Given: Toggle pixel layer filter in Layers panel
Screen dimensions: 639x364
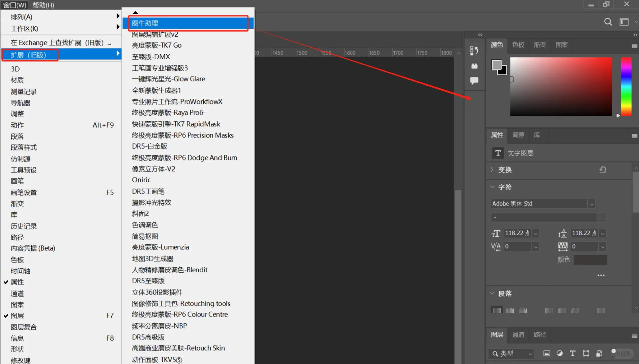Looking at the screenshot, I should [547, 353].
